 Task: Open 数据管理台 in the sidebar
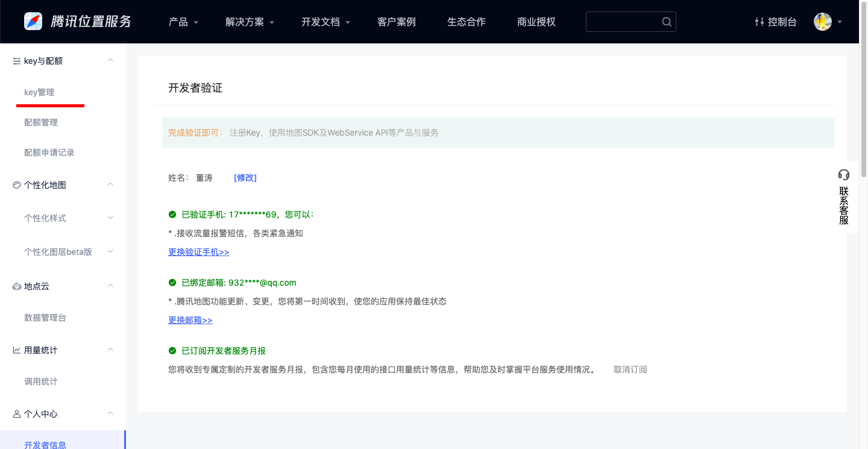click(45, 318)
